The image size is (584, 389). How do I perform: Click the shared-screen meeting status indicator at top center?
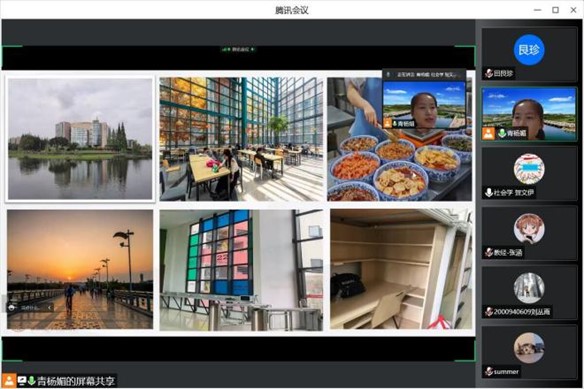[x=238, y=49]
